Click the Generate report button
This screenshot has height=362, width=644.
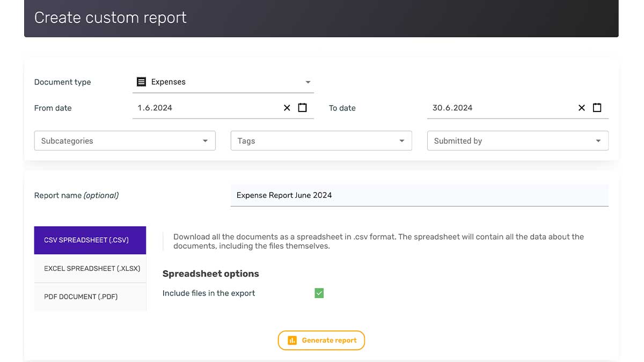(x=321, y=341)
